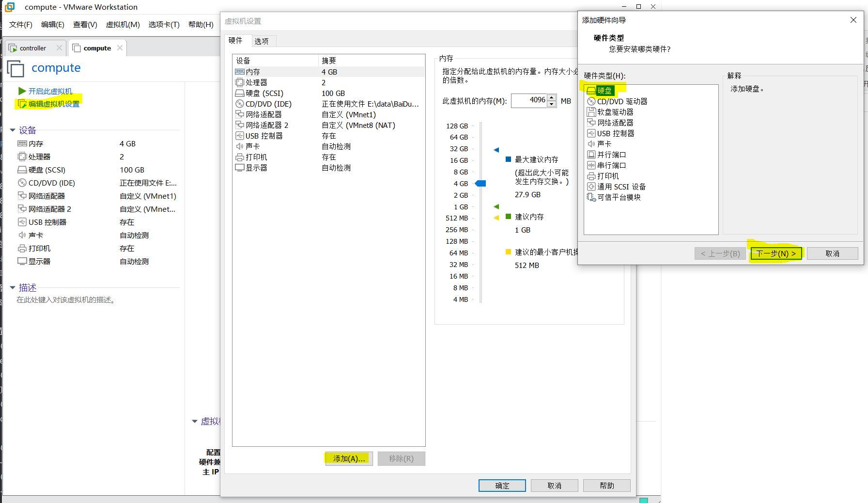This screenshot has height=503, width=868.
Task: Click 声卡 icon in main window devices
Action: pyautogui.click(x=22, y=235)
